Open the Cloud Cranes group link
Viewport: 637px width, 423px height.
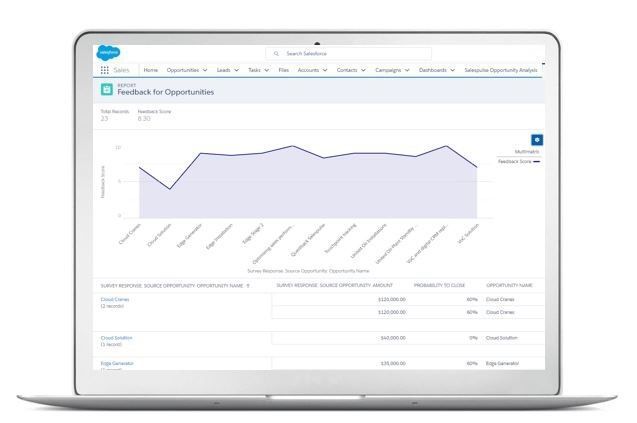115,299
